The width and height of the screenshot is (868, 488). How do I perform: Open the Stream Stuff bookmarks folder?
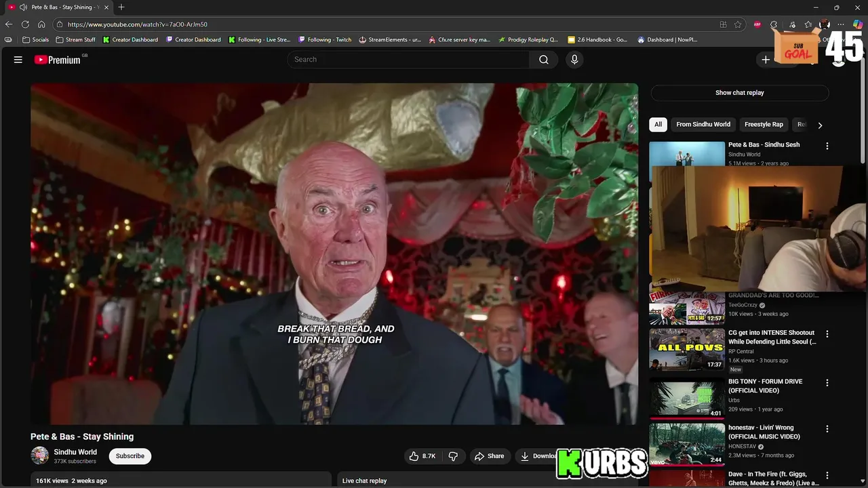click(x=76, y=40)
